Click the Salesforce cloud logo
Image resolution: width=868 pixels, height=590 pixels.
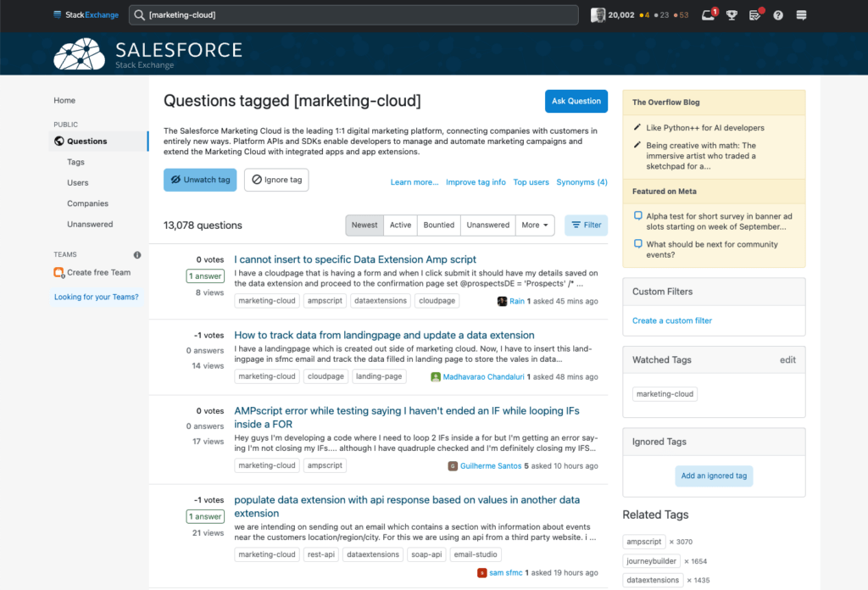pyautogui.click(x=79, y=53)
